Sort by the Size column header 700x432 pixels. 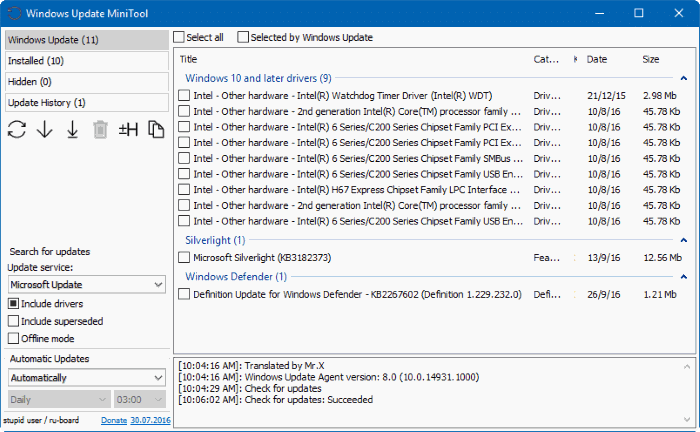tap(650, 59)
